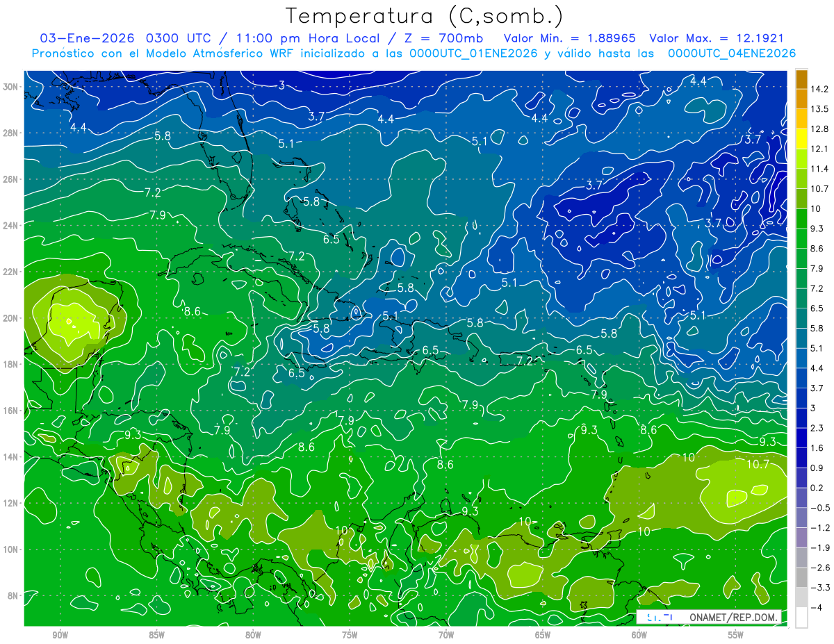The width and height of the screenshot is (834, 644).
Task: Click the '8N' latitude axis label
Action: tap(13, 595)
